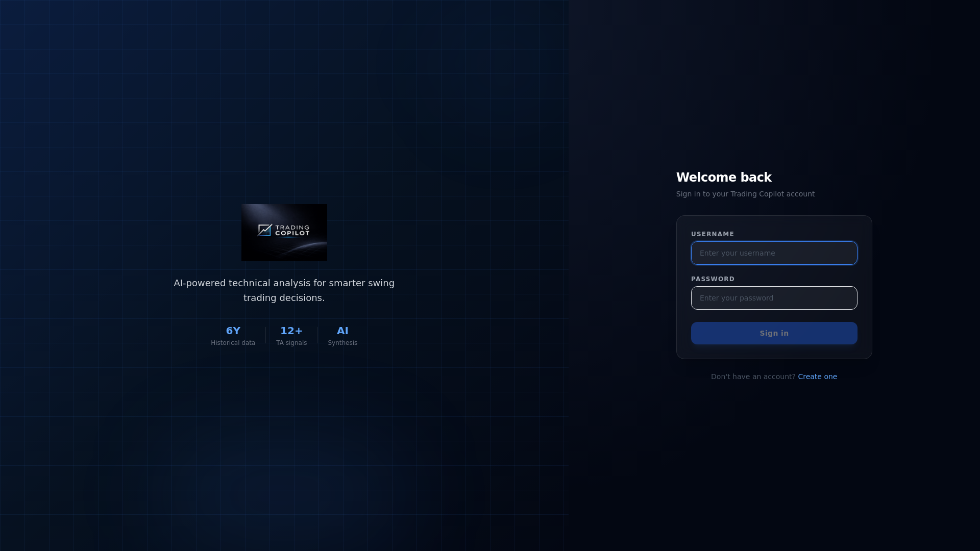Click the Trading Copilot logo image
The image size is (980, 551).
pos(284,233)
